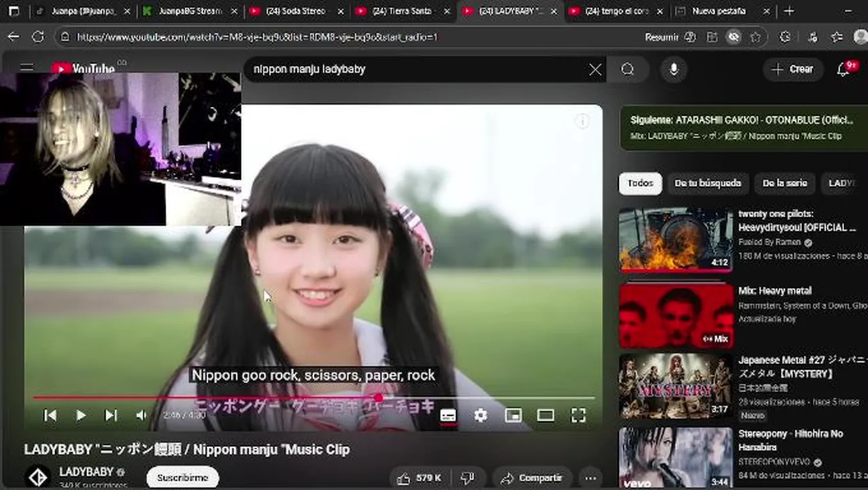Enter fullscreen mode

pyautogui.click(x=578, y=415)
